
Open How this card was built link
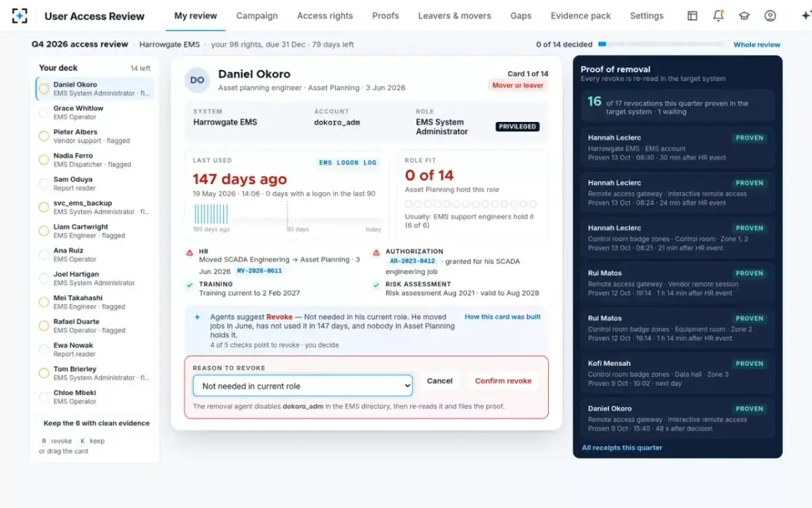coord(503,317)
